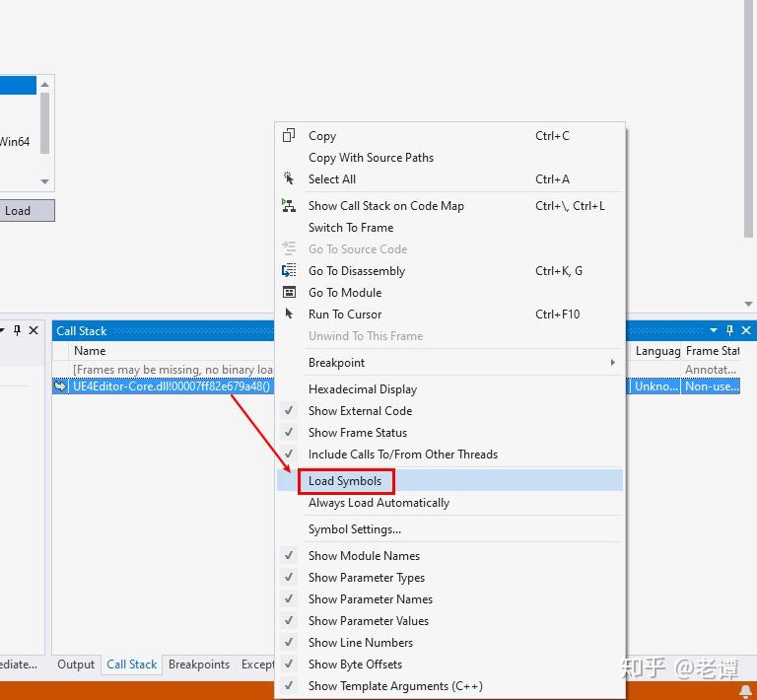The width and height of the screenshot is (757, 700).
Task: Select Copy With Source Paths
Action: (449, 158)
